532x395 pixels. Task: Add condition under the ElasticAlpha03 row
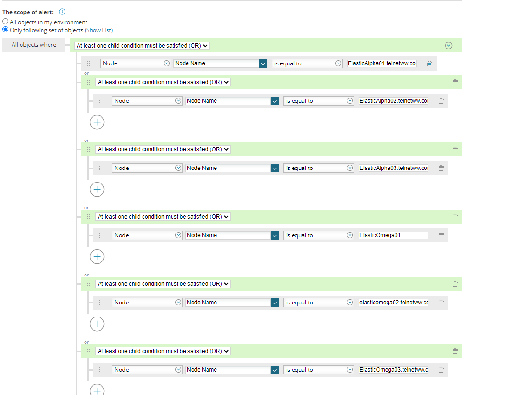[x=97, y=190]
